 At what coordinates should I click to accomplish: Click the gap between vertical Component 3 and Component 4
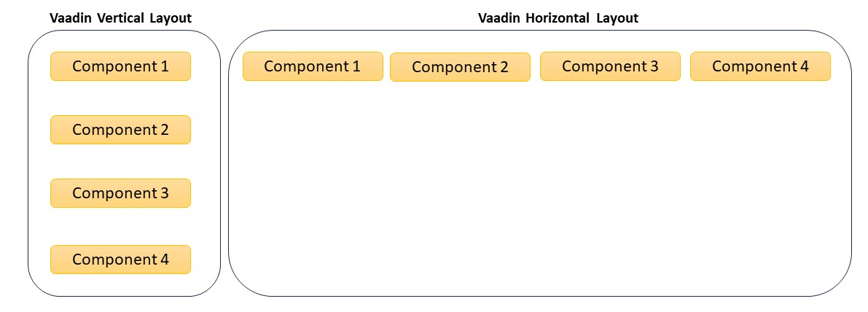(121, 226)
